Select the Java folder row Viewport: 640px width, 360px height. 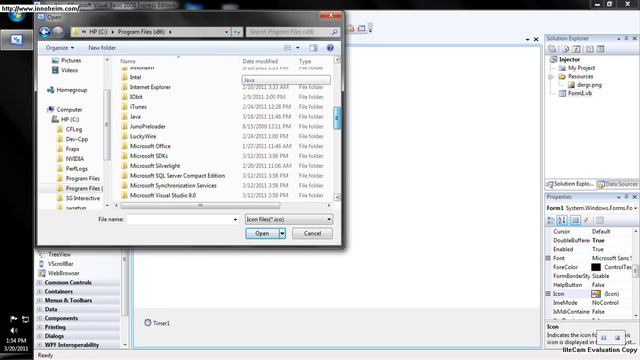coord(135,117)
